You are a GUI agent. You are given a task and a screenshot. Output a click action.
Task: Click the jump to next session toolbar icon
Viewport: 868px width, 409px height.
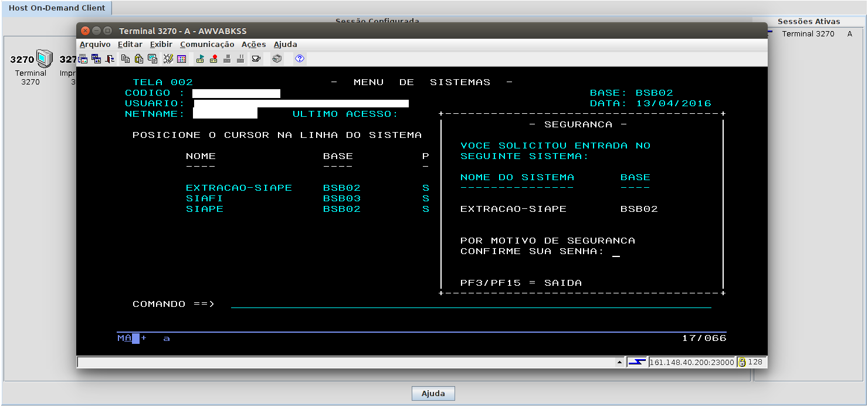[x=83, y=59]
